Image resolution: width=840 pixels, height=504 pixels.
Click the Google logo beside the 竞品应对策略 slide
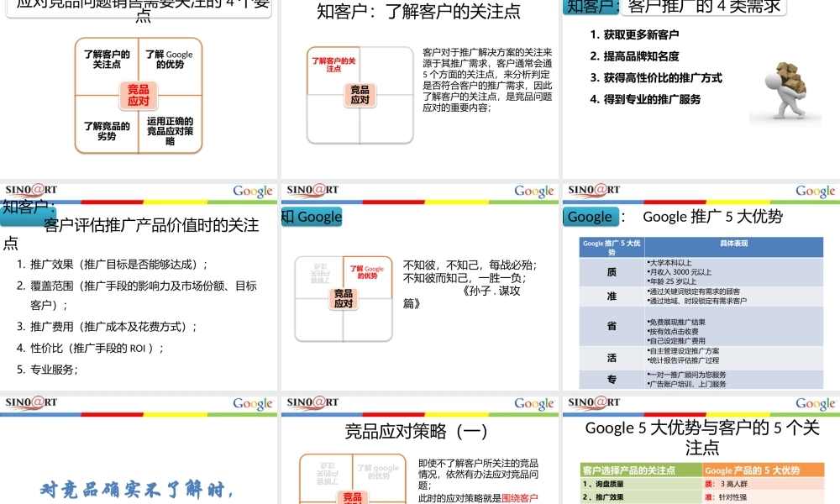click(x=533, y=403)
